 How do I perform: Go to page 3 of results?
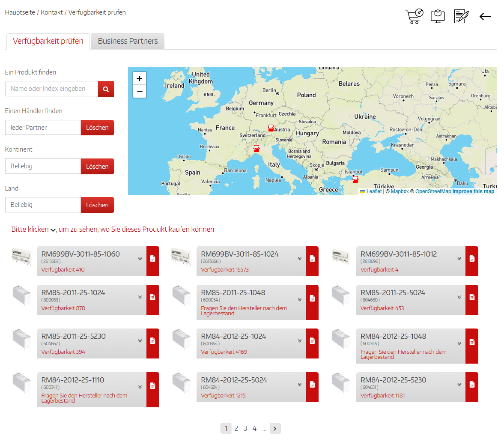[245, 428]
